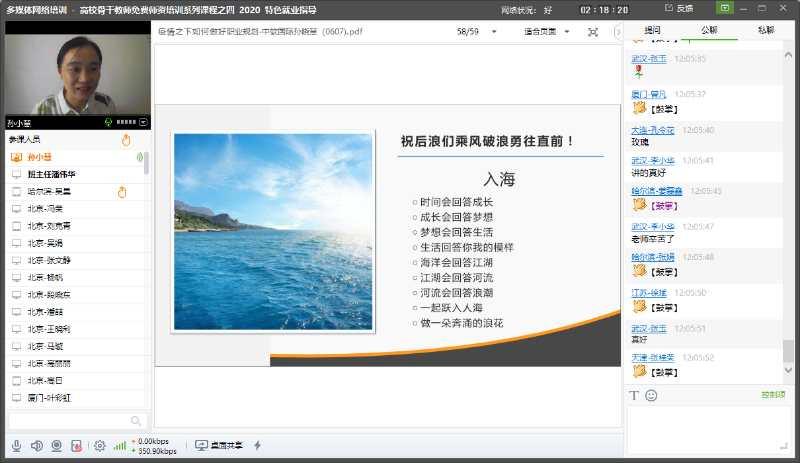Click green microphone indicator on 孙小基 row

click(x=140, y=157)
